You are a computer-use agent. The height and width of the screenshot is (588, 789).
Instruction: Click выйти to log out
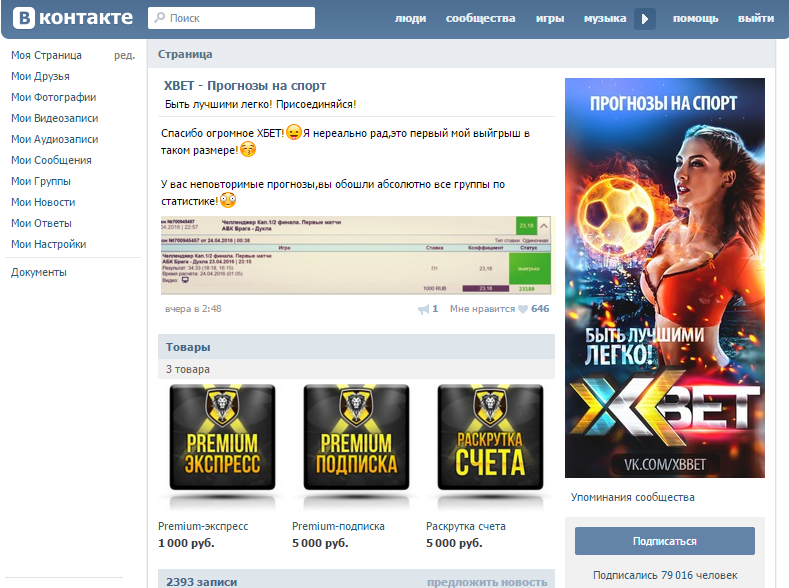[756, 18]
